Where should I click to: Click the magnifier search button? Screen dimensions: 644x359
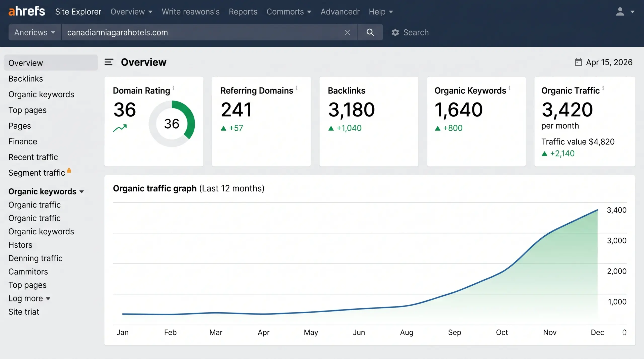click(370, 32)
